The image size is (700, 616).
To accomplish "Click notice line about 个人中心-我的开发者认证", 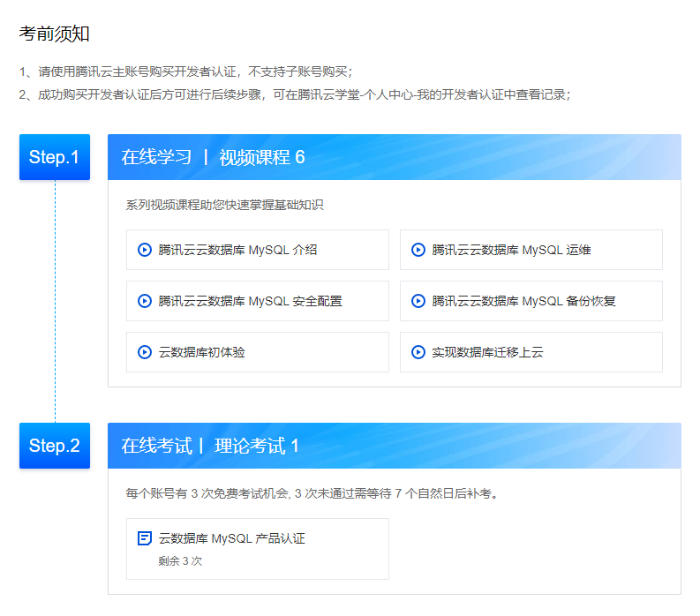I will pyautogui.click(x=295, y=94).
